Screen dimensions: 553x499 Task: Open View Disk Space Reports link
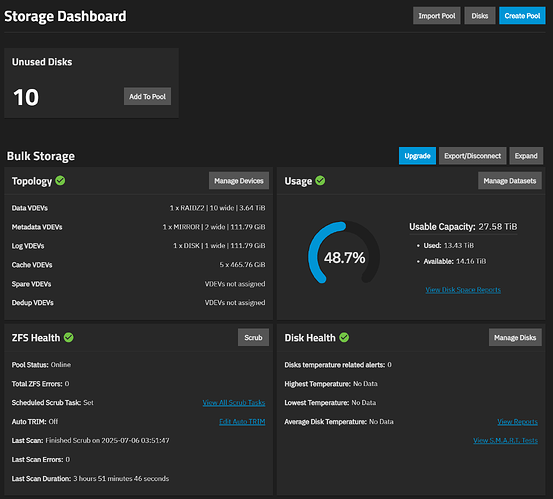pos(463,290)
